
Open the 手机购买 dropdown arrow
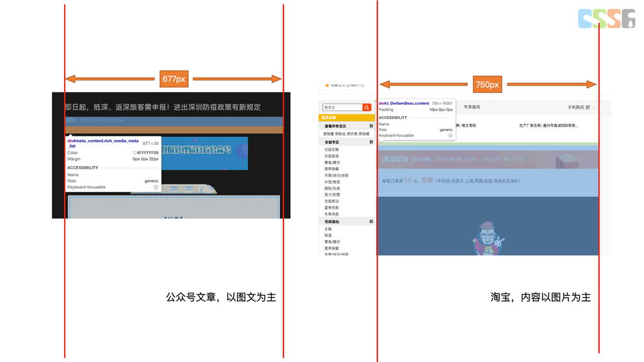pos(595,107)
